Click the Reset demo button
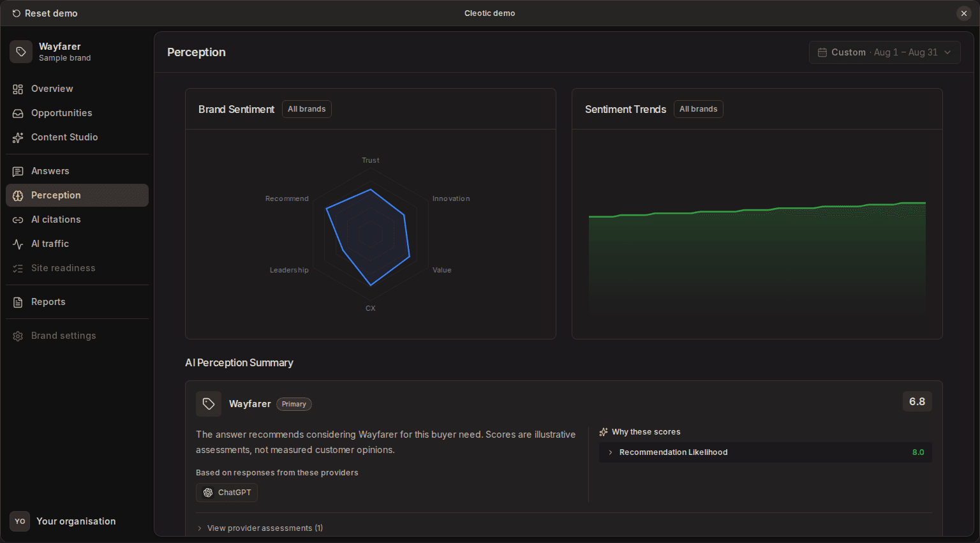The width and height of the screenshot is (980, 543). [45, 13]
